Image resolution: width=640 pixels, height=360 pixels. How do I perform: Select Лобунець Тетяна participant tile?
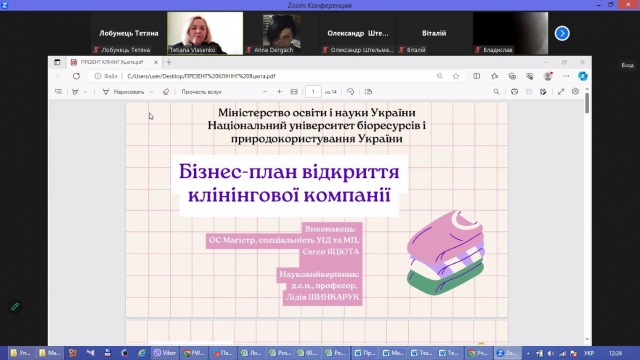[129, 33]
